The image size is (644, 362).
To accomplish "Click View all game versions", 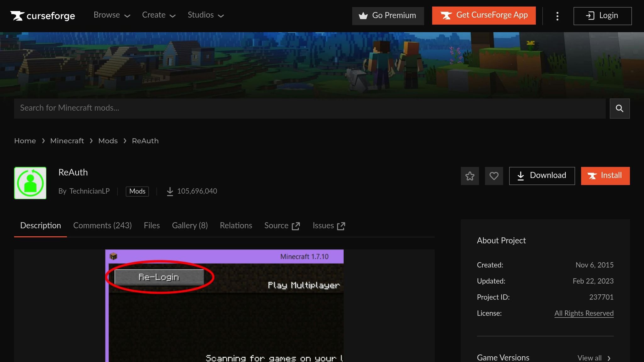I will pos(594,358).
